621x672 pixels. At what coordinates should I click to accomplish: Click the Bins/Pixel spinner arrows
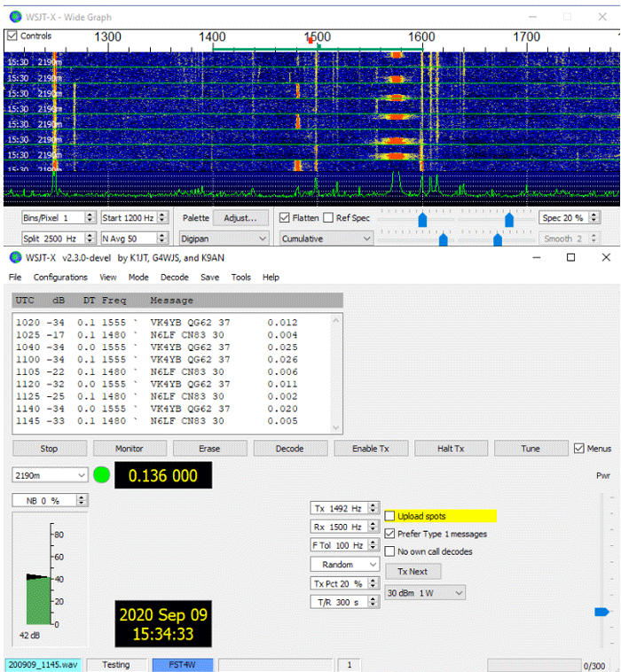point(90,218)
